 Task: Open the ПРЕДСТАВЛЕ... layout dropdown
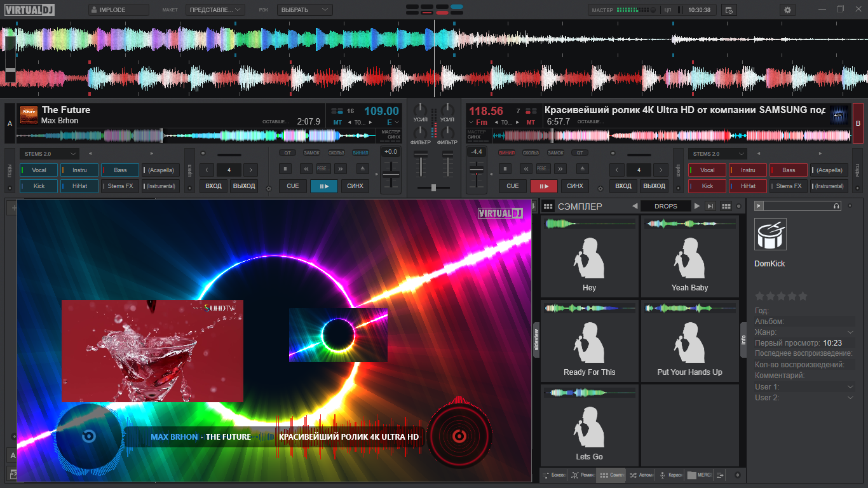(x=215, y=10)
